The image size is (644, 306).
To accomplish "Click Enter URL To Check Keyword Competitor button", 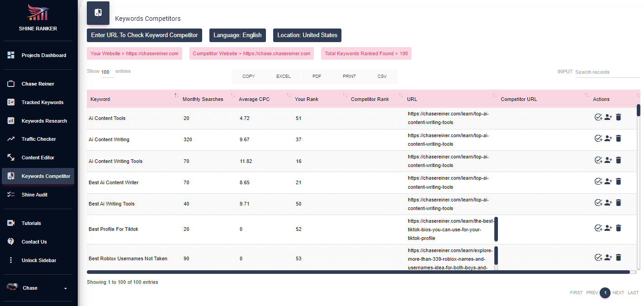I will click(144, 35).
